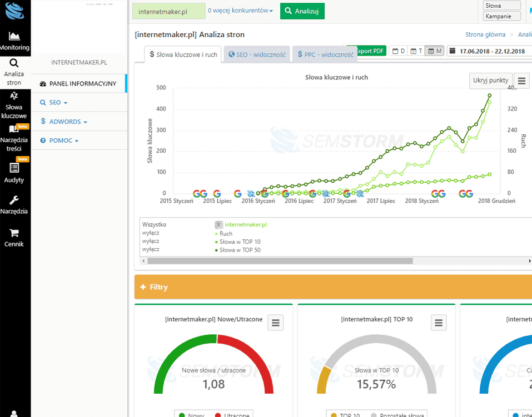Viewport: 532px width, 417px height.
Task: Select monthly view M
Action: (435, 51)
